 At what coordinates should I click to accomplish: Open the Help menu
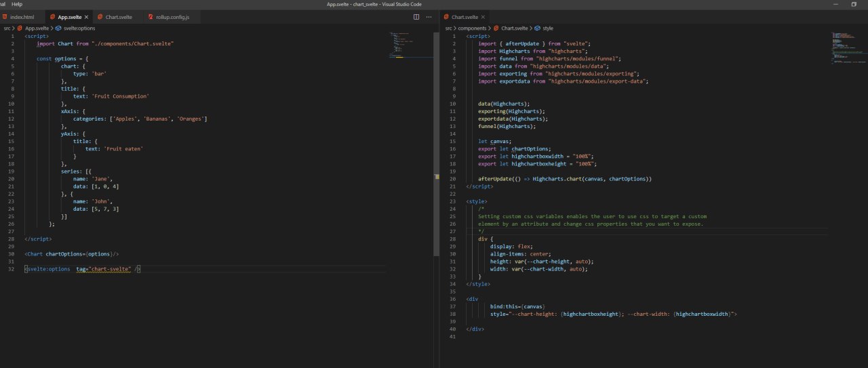click(x=17, y=4)
